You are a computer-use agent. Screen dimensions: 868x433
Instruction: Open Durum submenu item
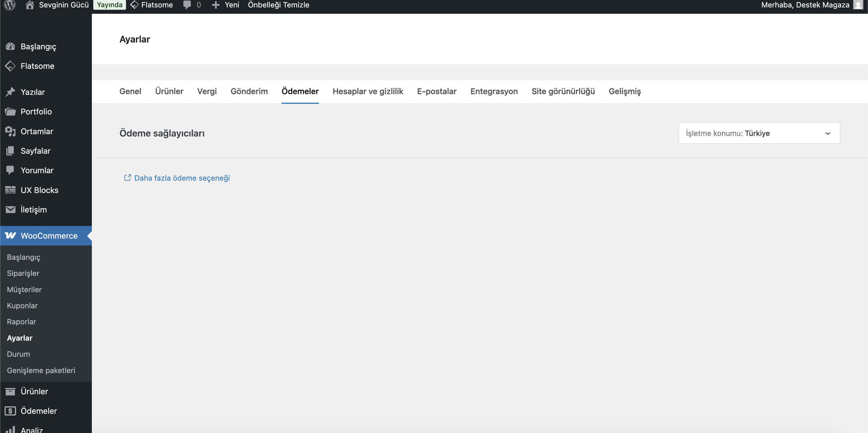18,354
